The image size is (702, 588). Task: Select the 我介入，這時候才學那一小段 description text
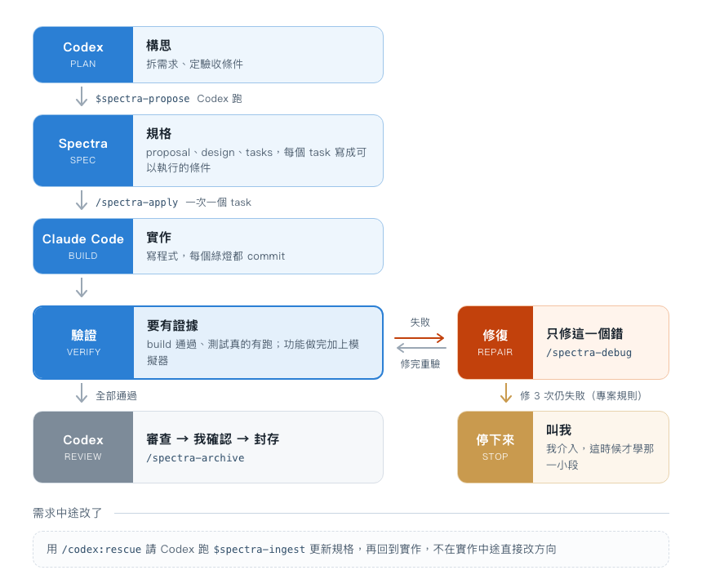click(x=600, y=457)
